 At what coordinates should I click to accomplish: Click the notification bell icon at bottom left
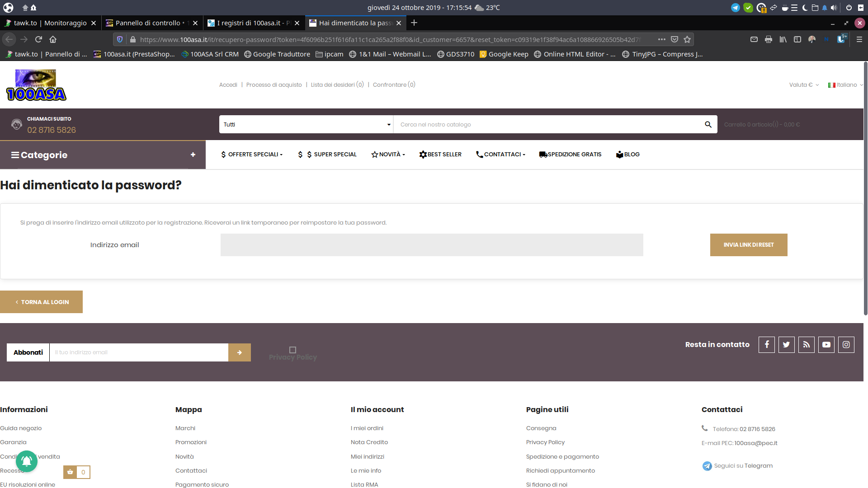tap(26, 461)
